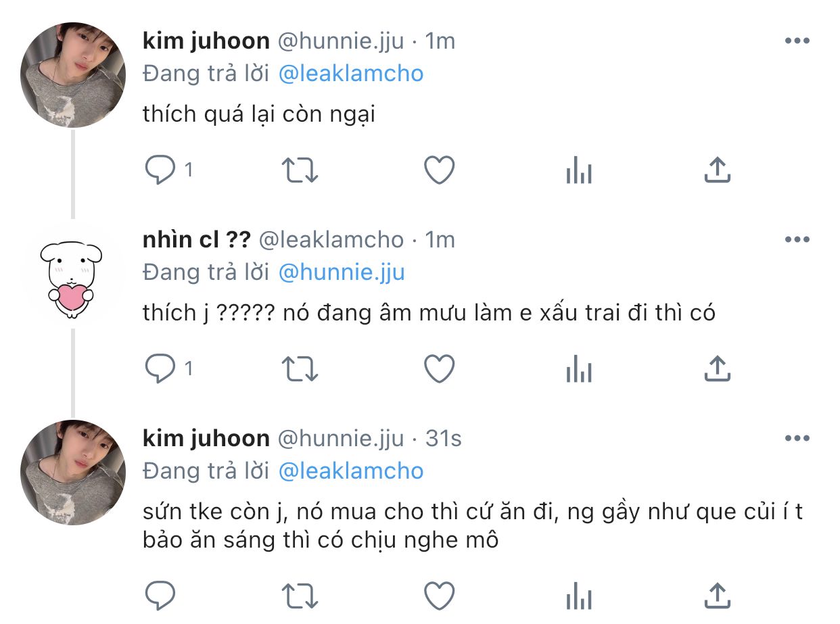Image resolution: width=840 pixels, height=624 pixels.
Task: Retweet the 'nhìn cl ??' tweet
Action: 300,369
